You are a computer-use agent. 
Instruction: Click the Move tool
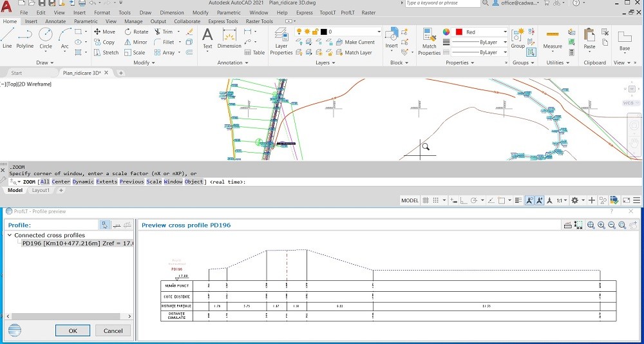[x=104, y=32]
